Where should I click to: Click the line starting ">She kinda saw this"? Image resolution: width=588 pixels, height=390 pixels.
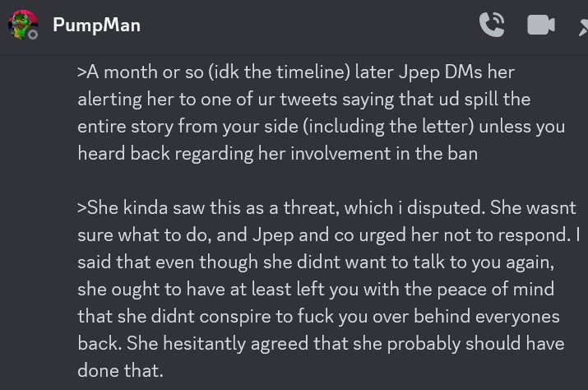click(x=326, y=207)
